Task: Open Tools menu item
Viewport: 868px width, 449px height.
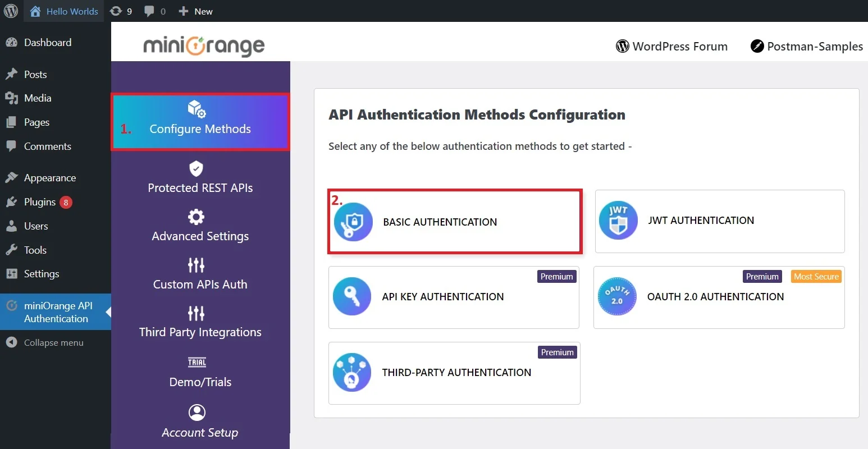Action: [56, 250]
